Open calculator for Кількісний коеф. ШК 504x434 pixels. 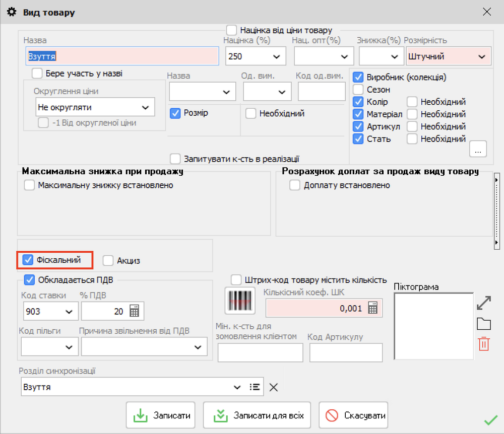tap(372, 308)
